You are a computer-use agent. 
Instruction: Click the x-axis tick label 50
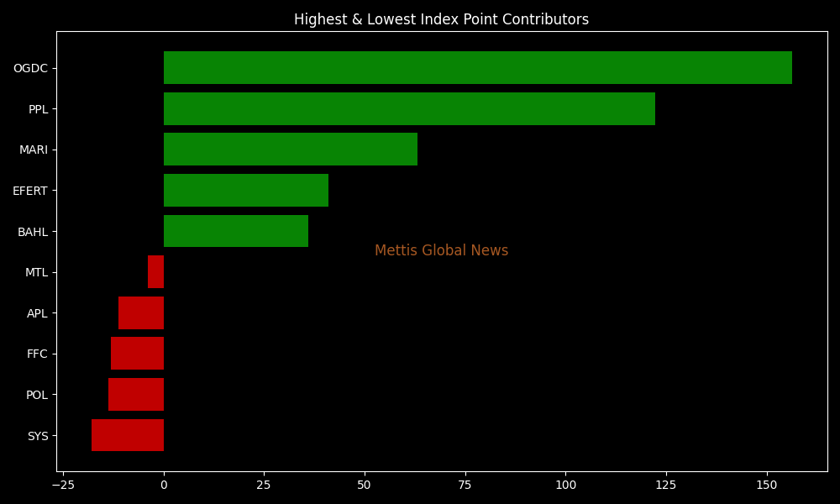point(365,485)
